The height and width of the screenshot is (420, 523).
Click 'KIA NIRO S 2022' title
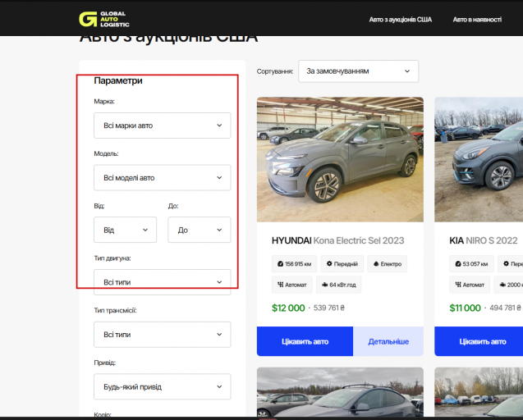click(484, 240)
